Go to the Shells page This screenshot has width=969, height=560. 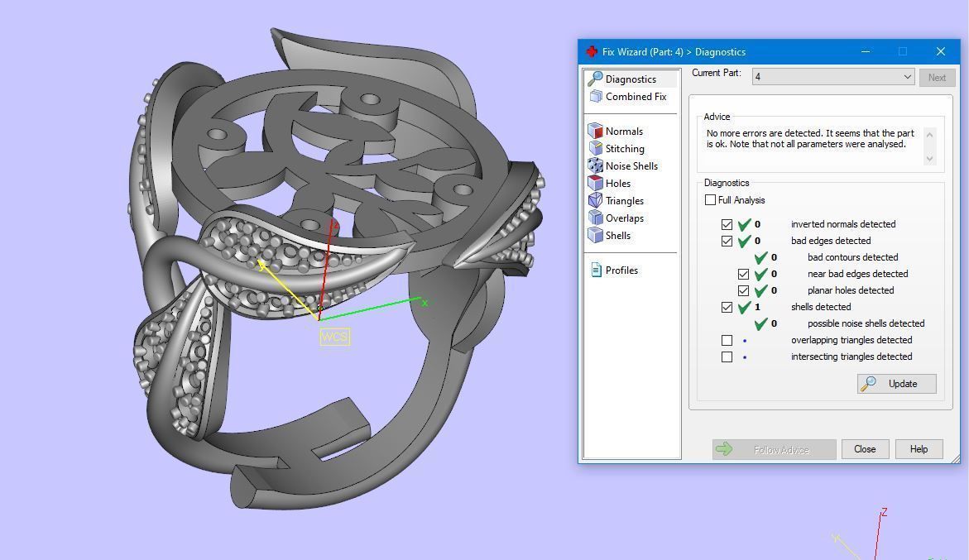(618, 235)
